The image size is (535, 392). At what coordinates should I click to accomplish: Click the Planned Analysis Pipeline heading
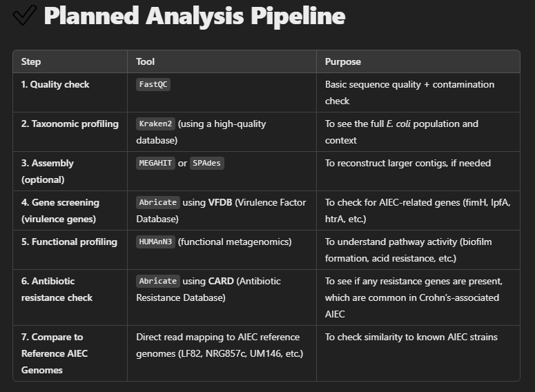coord(194,16)
